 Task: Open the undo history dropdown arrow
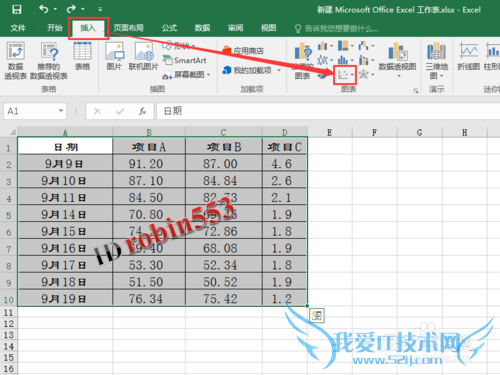pyautogui.click(x=55, y=9)
